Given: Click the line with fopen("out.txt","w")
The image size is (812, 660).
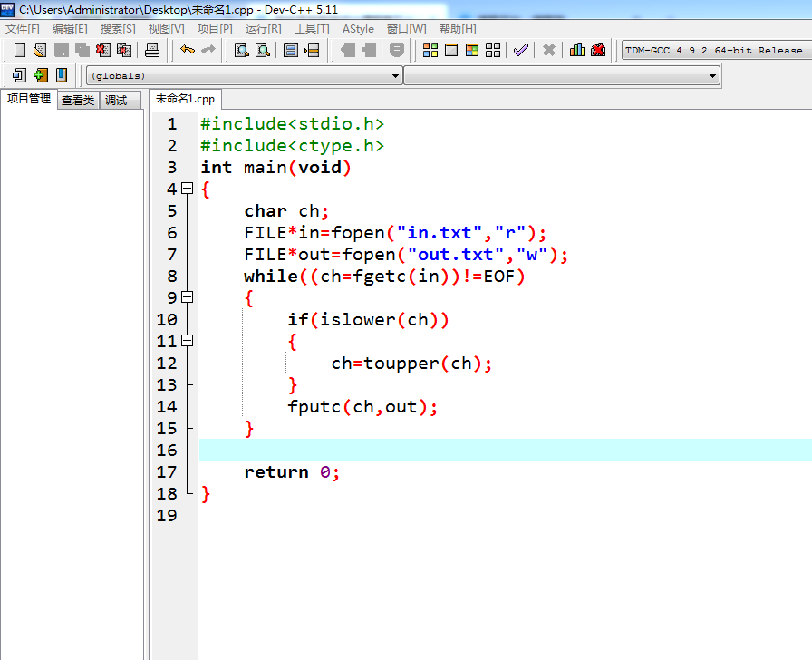Looking at the screenshot, I should pos(406,255).
